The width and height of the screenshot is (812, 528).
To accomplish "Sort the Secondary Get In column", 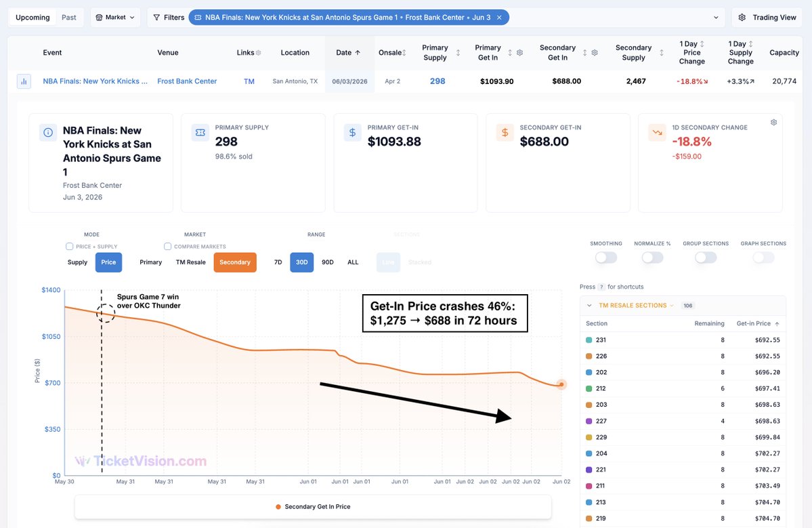I will 584,53.
